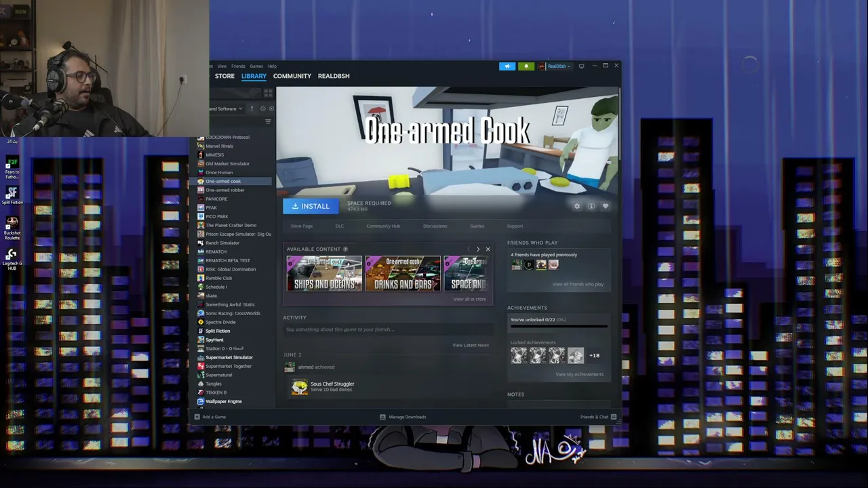Open the green notifications bell

coord(526,66)
